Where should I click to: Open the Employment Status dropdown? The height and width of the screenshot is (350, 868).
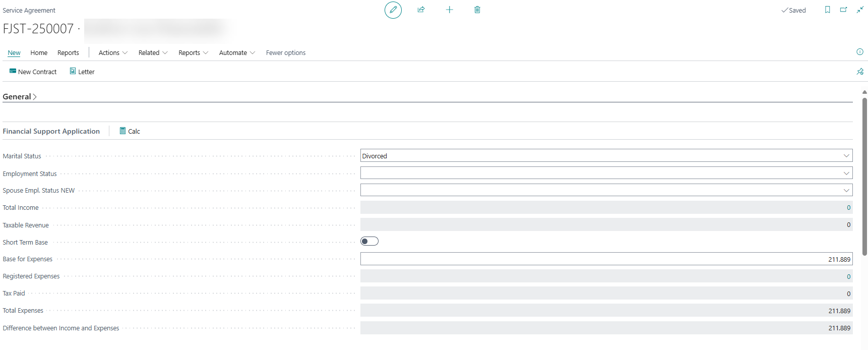[x=606, y=173]
